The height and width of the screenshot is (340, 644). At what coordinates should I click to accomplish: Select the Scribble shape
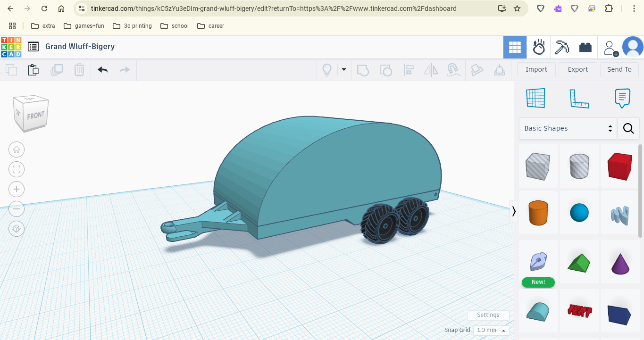click(620, 213)
